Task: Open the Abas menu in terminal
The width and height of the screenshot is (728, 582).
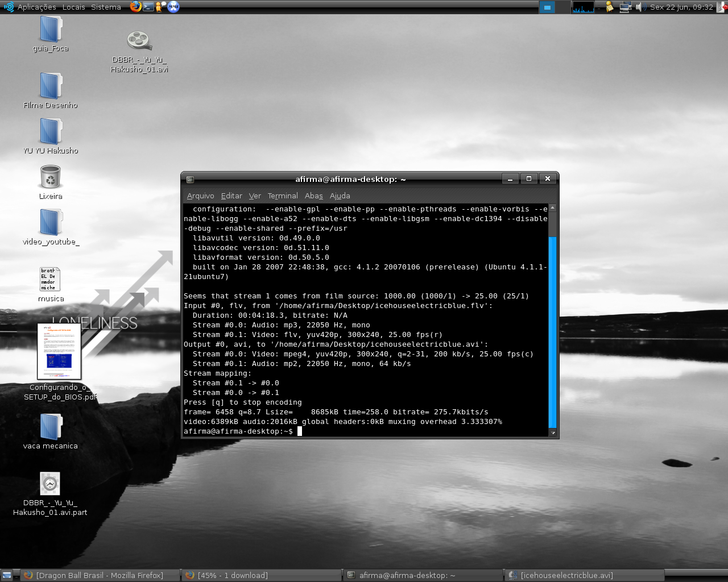Action: click(313, 196)
